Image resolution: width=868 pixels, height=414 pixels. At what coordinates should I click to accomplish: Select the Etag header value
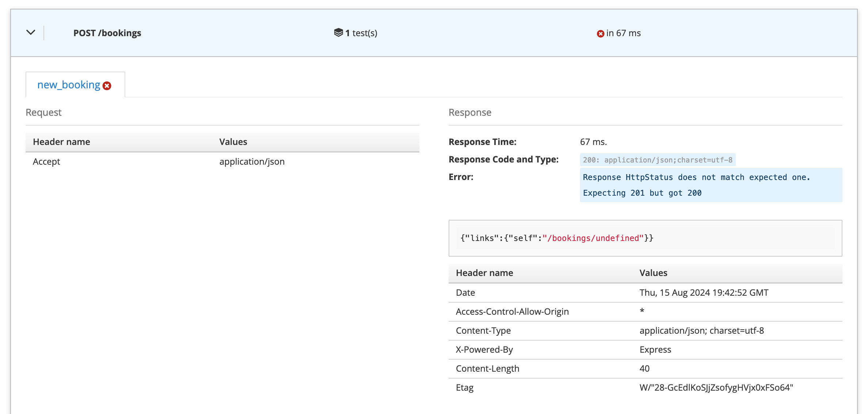pyautogui.click(x=716, y=388)
